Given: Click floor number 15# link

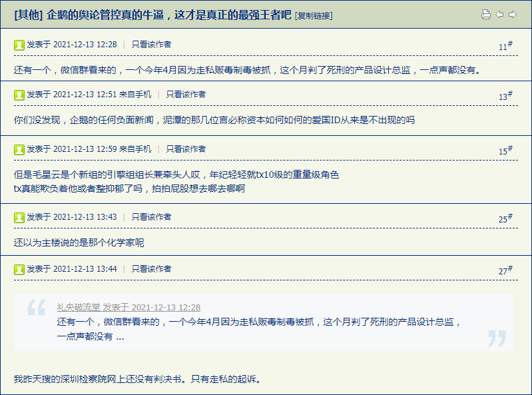Looking at the screenshot, I should [505, 151].
